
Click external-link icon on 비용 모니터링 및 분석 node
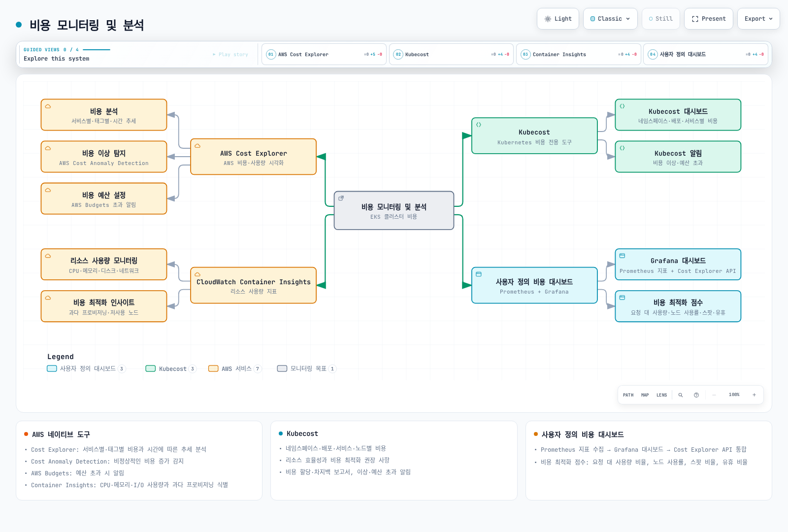[x=341, y=198]
